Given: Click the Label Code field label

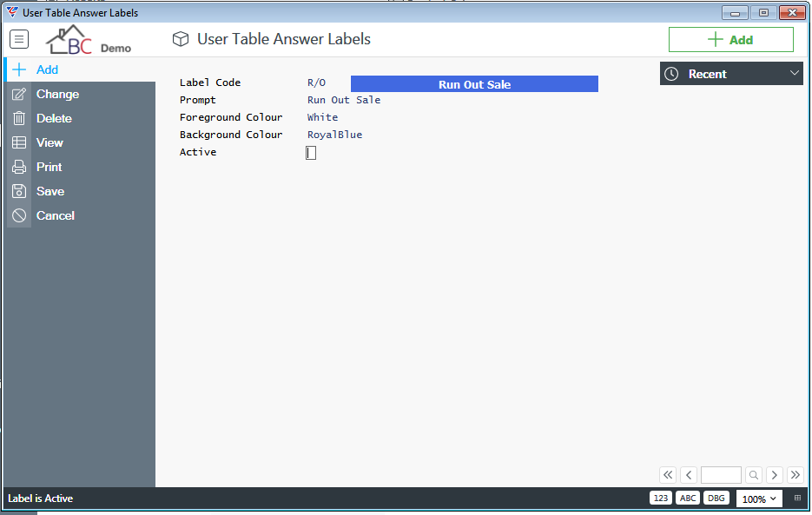Looking at the screenshot, I should click(x=210, y=83).
